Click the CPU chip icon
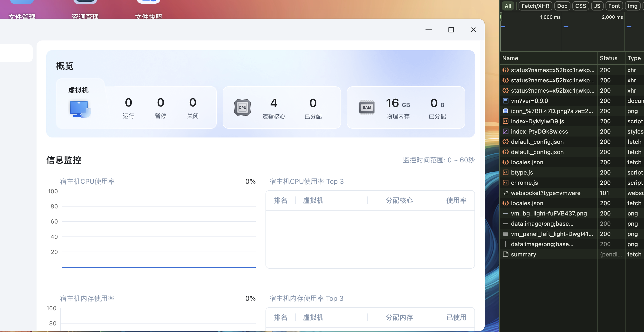 [242, 107]
